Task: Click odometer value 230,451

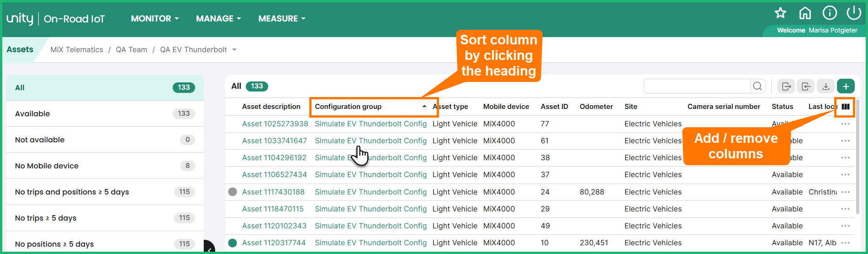Action: pyautogui.click(x=594, y=243)
